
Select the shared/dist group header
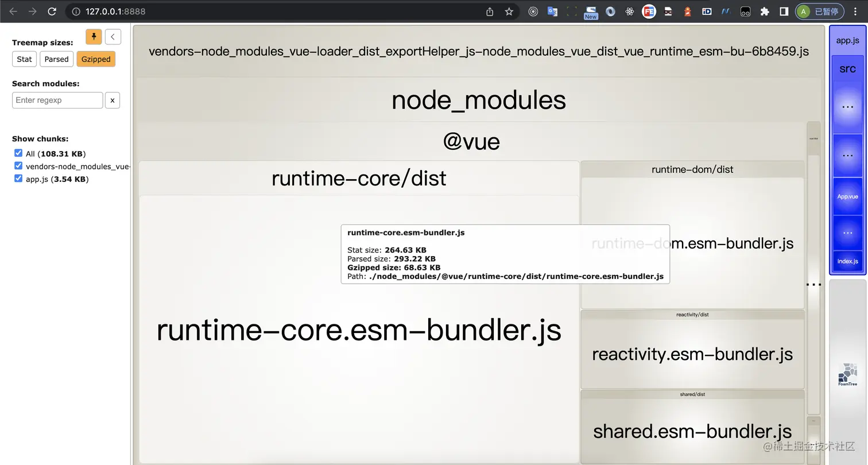(692, 394)
